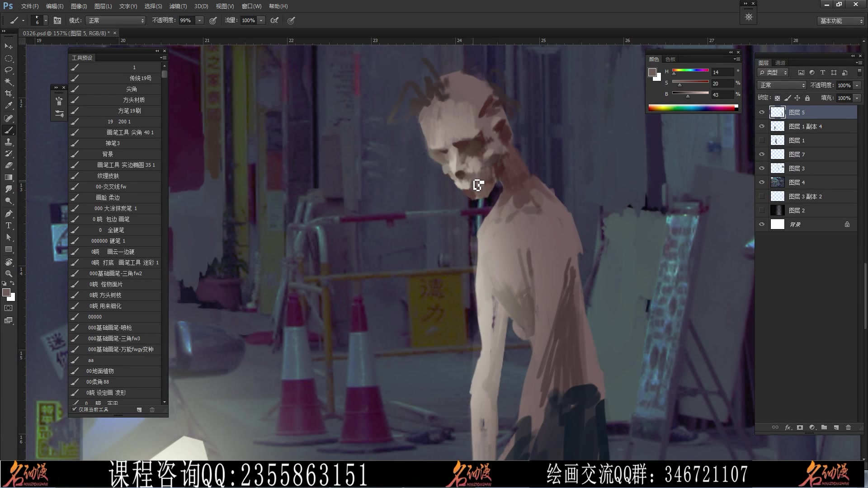This screenshot has height=488, width=868.
Task: Select the Crop tool
Action: pos(9,94)
